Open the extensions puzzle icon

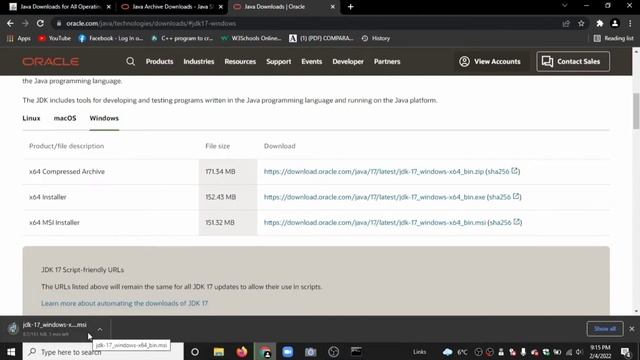599,24
